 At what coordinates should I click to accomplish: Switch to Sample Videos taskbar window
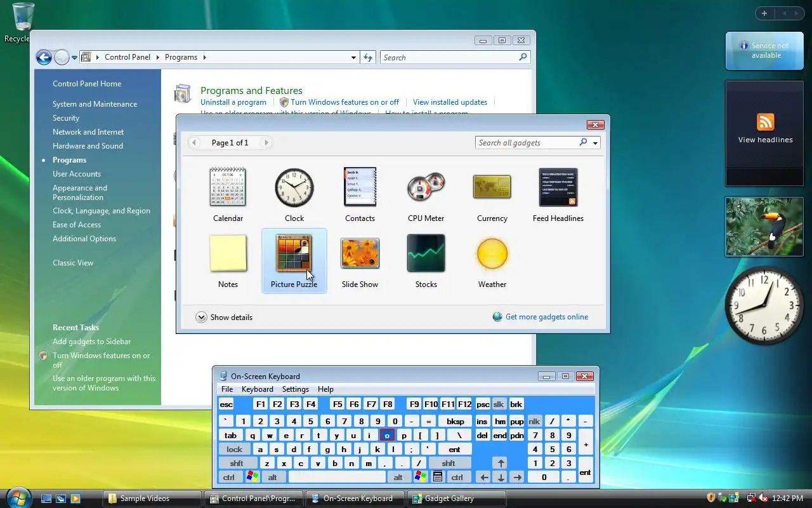[152, 498]
